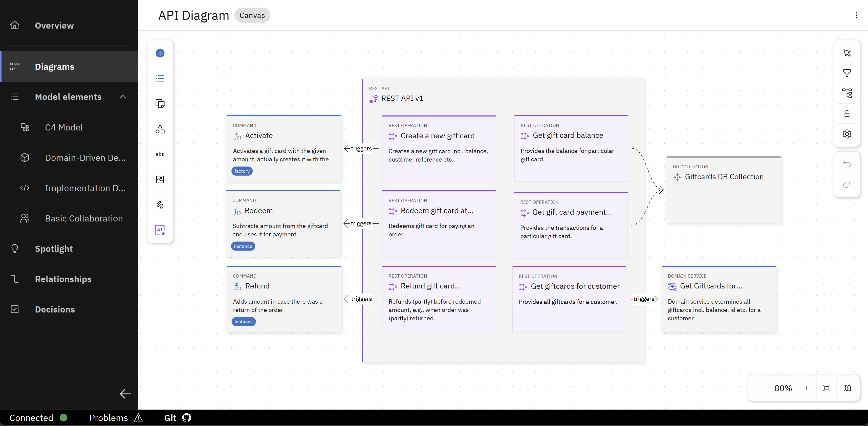
Task: Select the Activate command card
Action: [x=284, y=148]
